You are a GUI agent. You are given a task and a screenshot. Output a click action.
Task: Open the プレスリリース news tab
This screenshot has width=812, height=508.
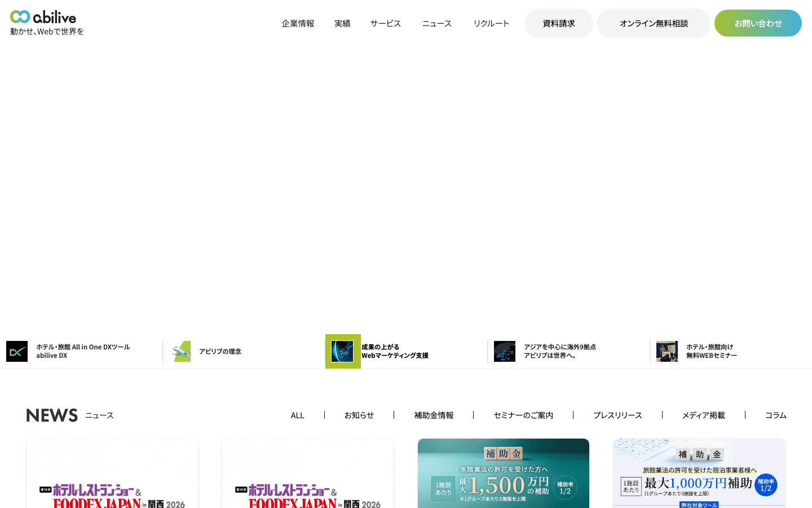coord(617,415)
